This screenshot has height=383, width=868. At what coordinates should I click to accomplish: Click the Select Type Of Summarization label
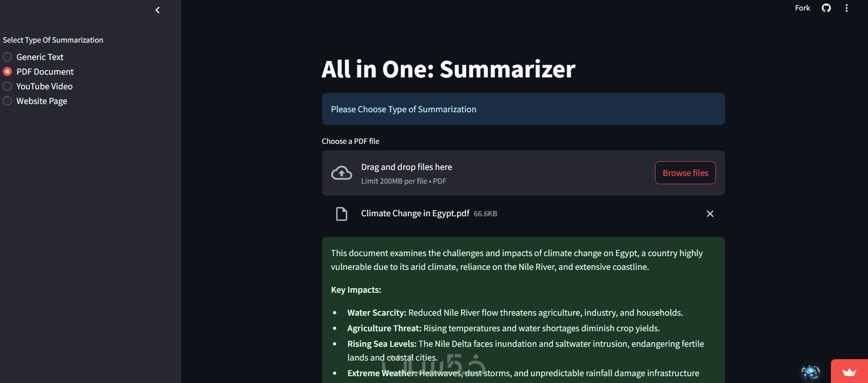coord(53,40)
